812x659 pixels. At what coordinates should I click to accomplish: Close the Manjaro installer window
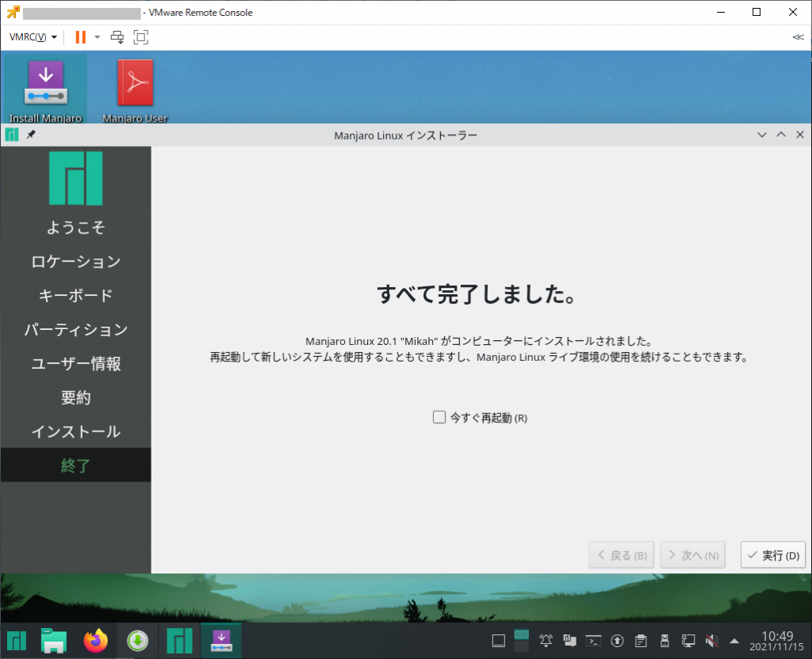pos(800,135)
